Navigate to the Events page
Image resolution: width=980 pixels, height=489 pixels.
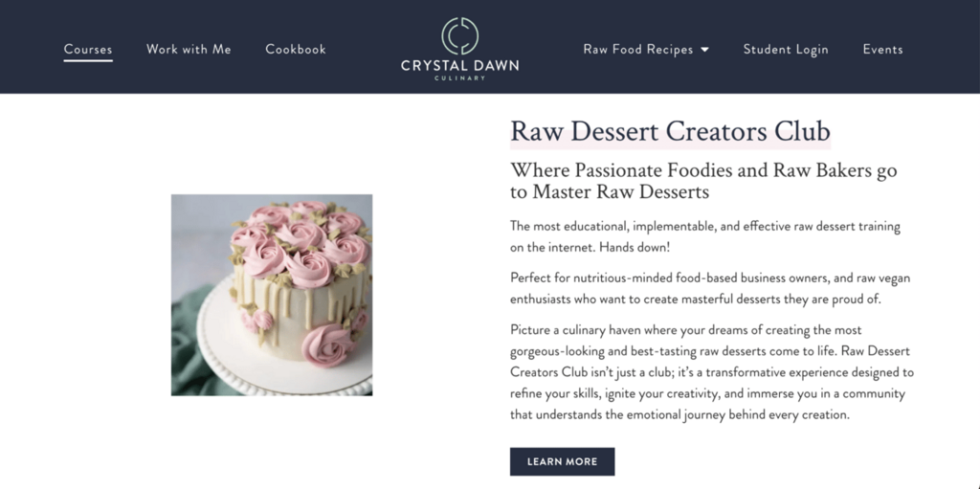(882, 49)
